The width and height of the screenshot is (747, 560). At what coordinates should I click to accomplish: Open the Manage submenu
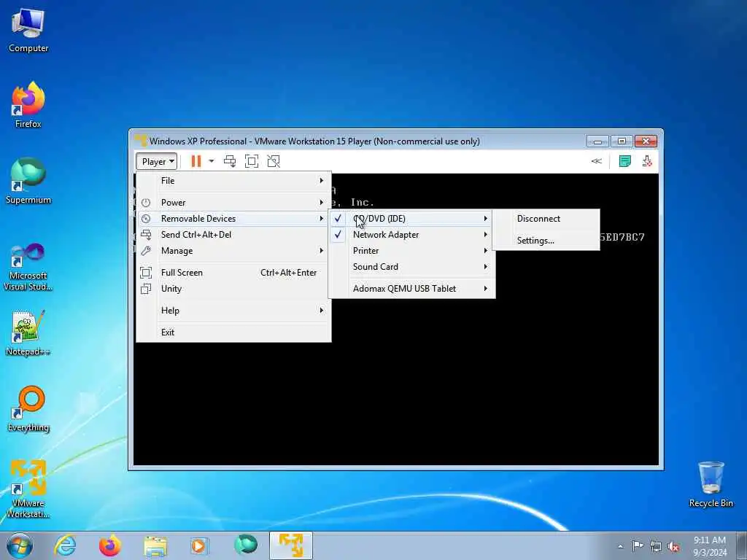233,251
